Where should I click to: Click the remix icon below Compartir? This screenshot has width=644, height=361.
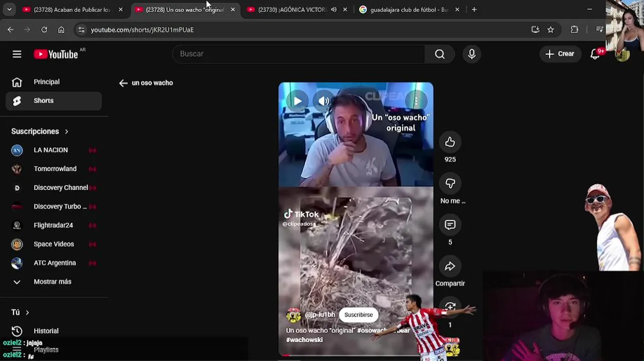[450, 307]
